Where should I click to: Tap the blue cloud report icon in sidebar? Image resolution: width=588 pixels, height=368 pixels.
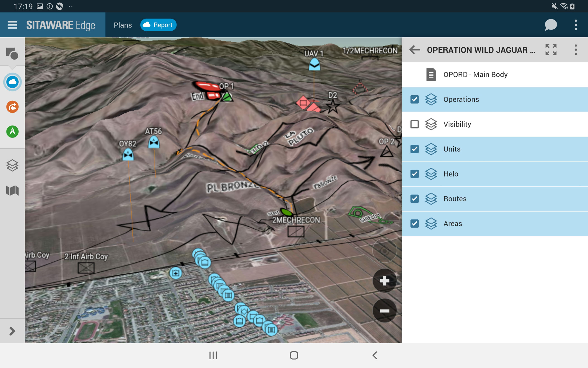pyautogui.click(x=12, y=82)
